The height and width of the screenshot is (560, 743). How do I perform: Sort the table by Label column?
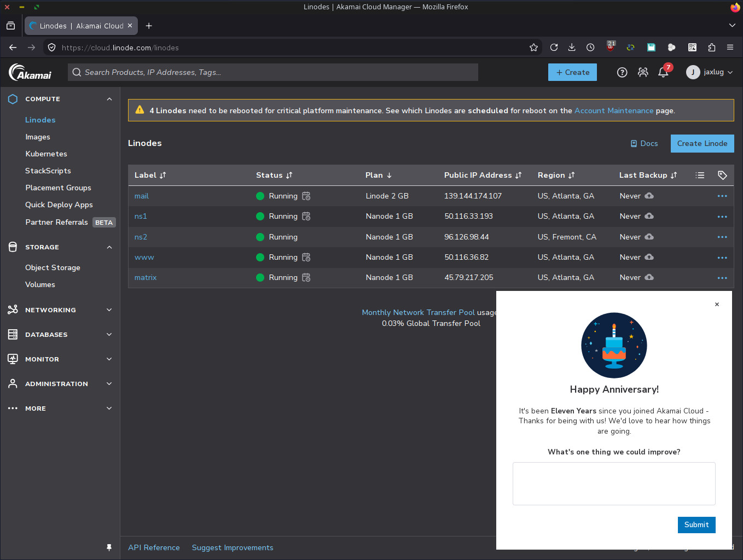tap(150, 175)
